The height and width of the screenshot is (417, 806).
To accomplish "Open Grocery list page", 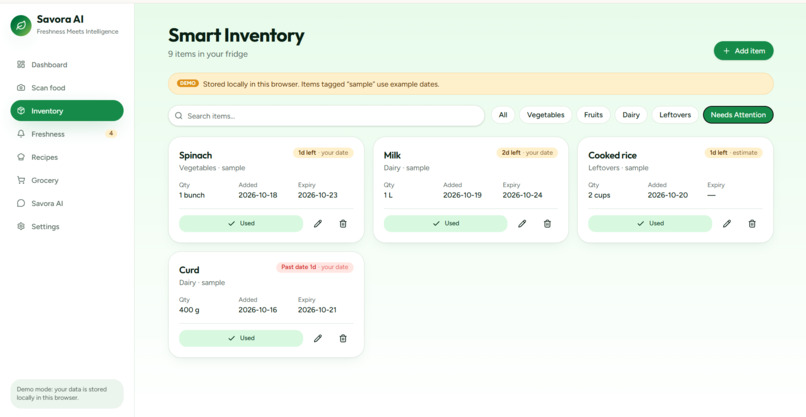I will coord(67,180).
